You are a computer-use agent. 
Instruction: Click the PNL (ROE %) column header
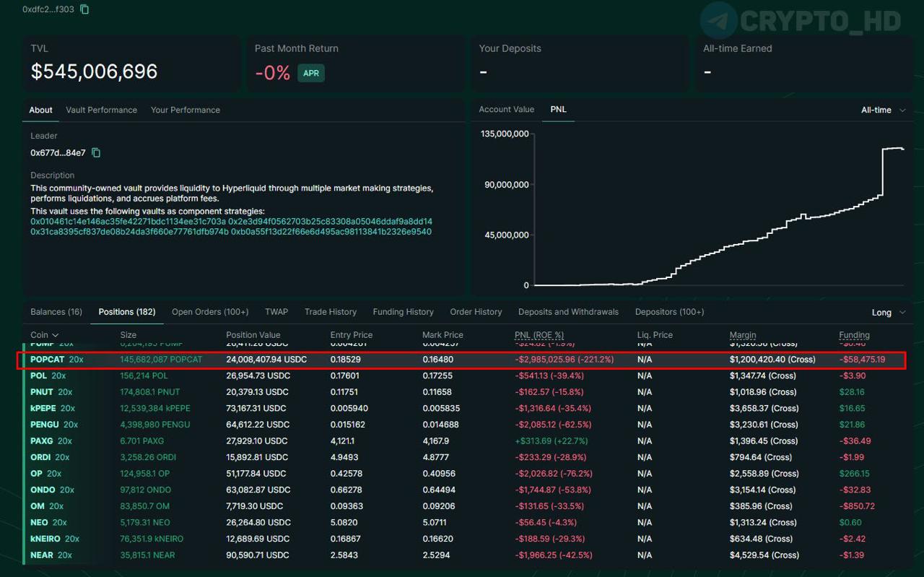point(539,335)
